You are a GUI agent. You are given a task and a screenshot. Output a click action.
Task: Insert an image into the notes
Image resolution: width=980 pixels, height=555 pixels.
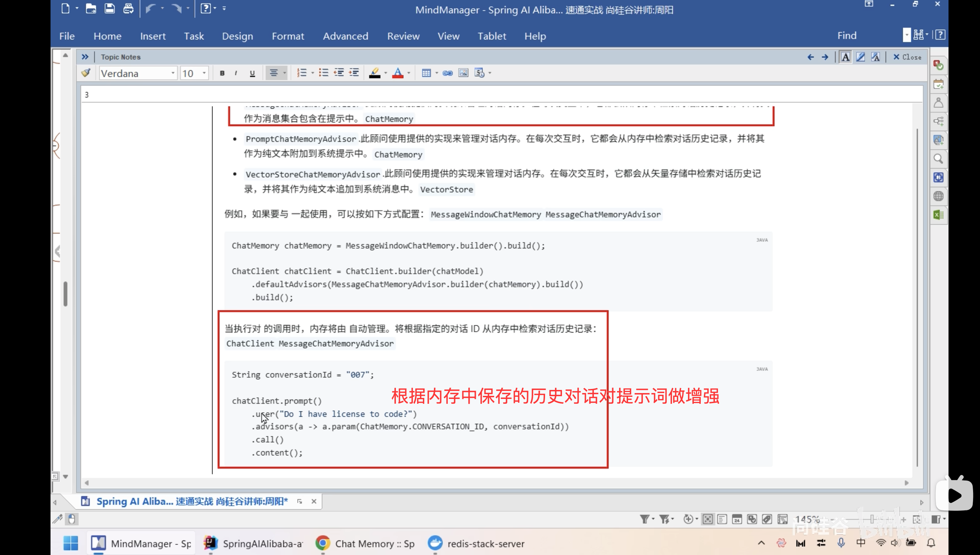(x=463, y=73)
